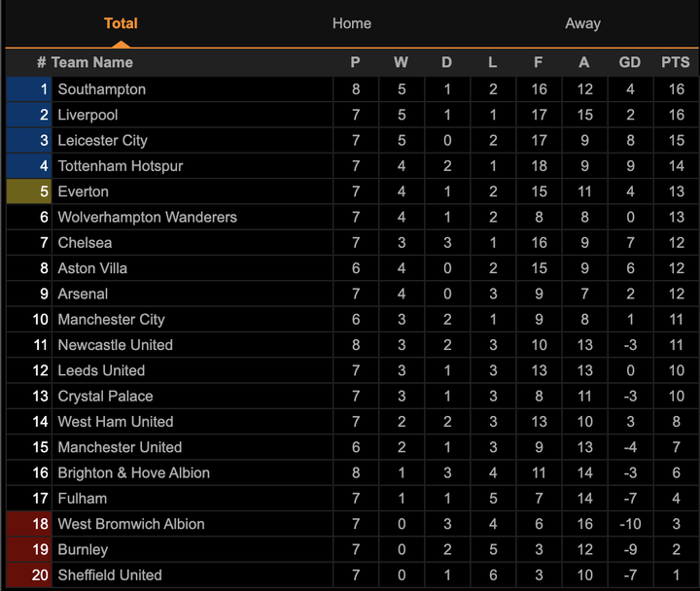Click on Tottenham Hotspur team name
700x591 pixels.
121,166
